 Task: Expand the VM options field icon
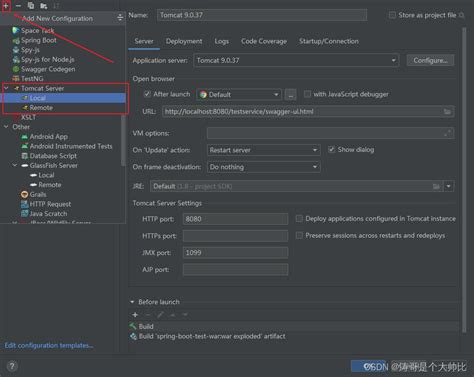448,133
